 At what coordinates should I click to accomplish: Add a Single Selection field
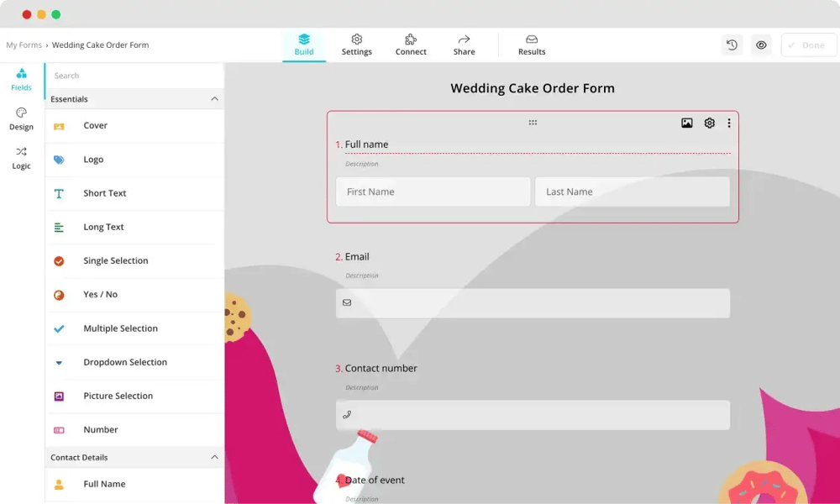[x=115, y=261]
